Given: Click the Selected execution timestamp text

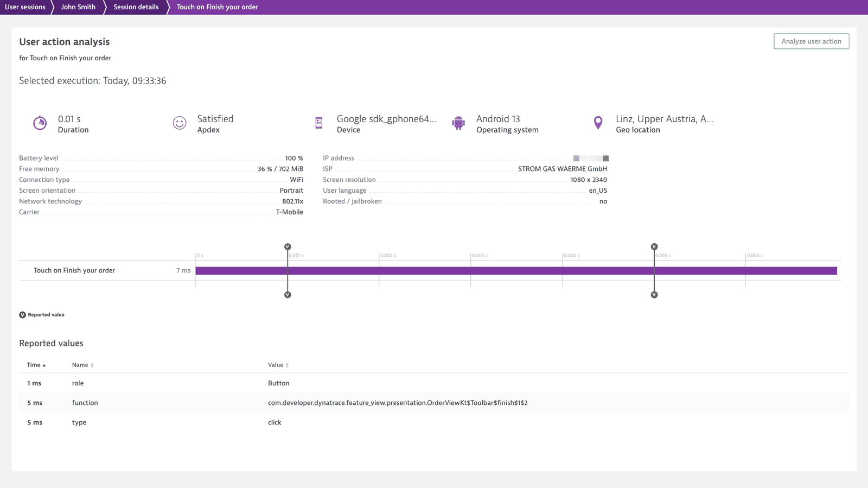Looking at the screenshot, I should [x=93, y=81].
